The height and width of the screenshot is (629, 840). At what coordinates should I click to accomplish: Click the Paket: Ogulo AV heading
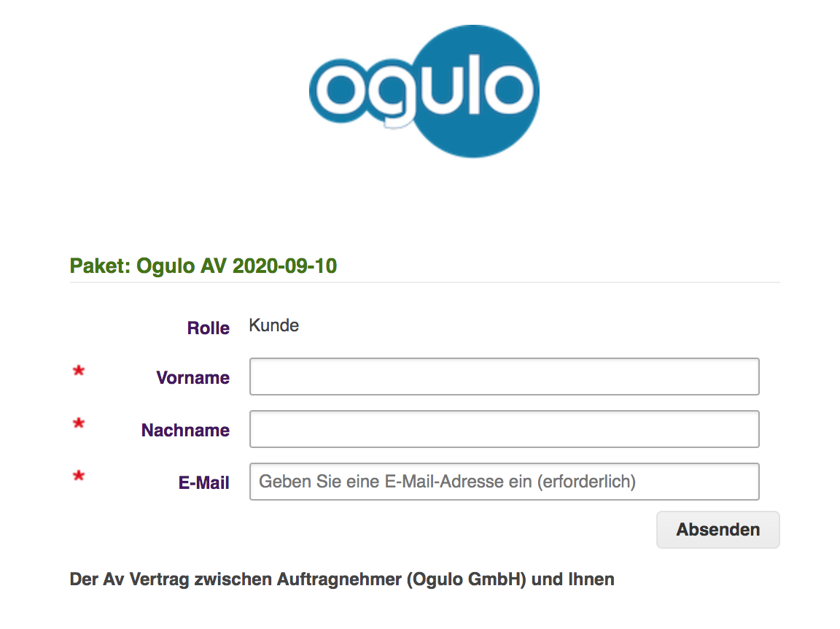(x=203, y=266)
